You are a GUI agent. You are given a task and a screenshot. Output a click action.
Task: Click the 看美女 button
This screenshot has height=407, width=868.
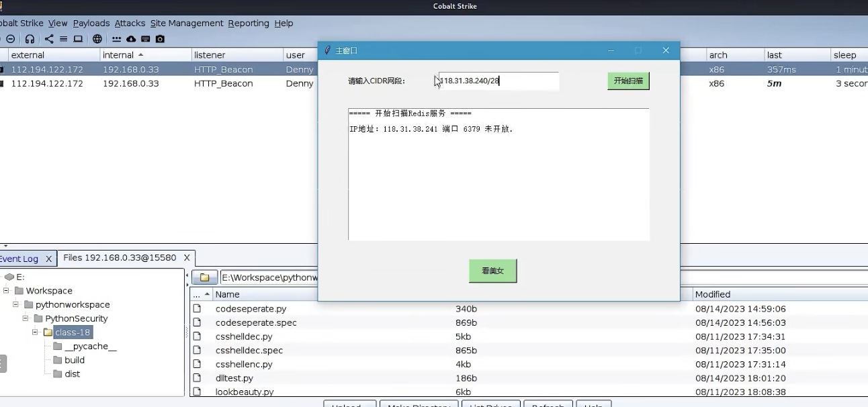[492, 271]
